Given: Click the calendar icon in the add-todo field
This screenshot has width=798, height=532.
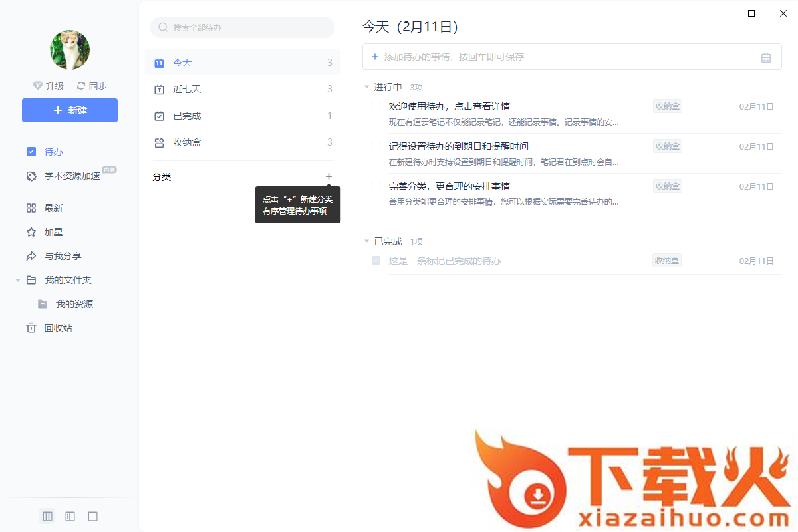Looking at the screenshot, I should (765, 57).
